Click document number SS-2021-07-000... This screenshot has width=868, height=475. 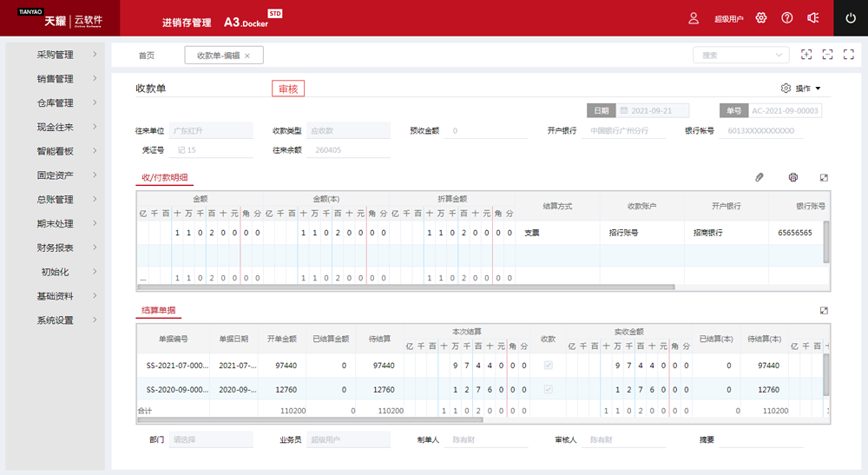click(177, 366)
